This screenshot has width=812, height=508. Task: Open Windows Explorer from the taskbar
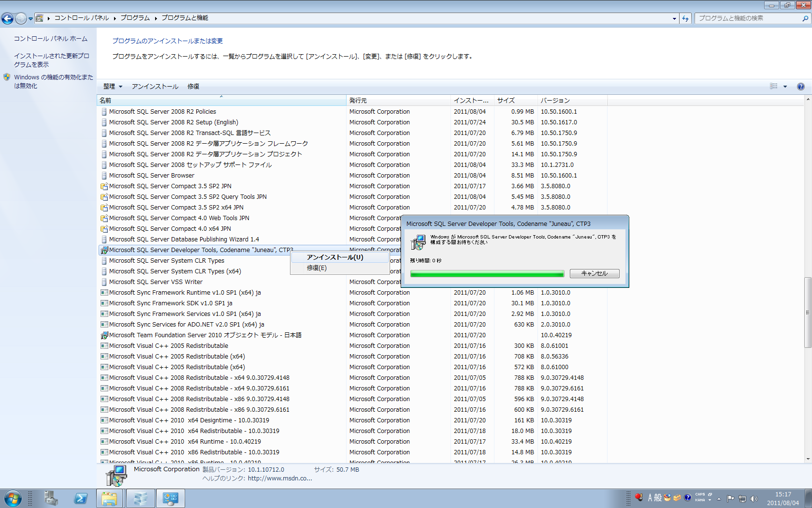pyautogui.click(x=110, y=498)
